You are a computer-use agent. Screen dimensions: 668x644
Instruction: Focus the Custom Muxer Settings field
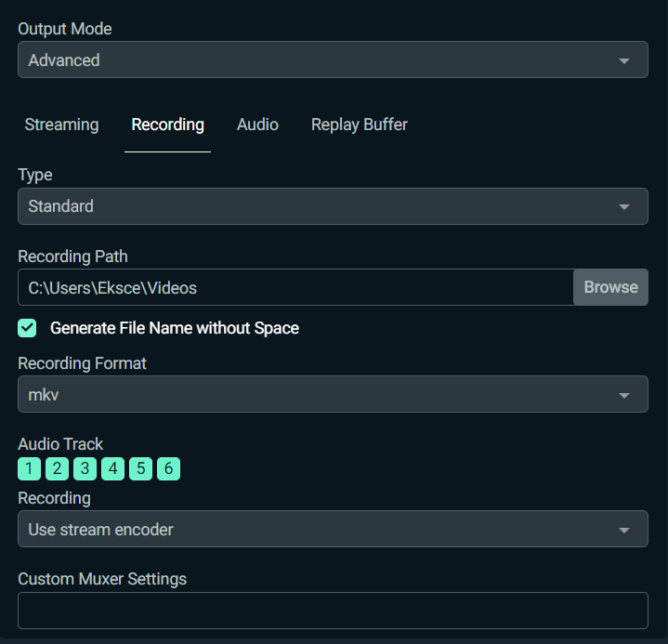point(333,611)
